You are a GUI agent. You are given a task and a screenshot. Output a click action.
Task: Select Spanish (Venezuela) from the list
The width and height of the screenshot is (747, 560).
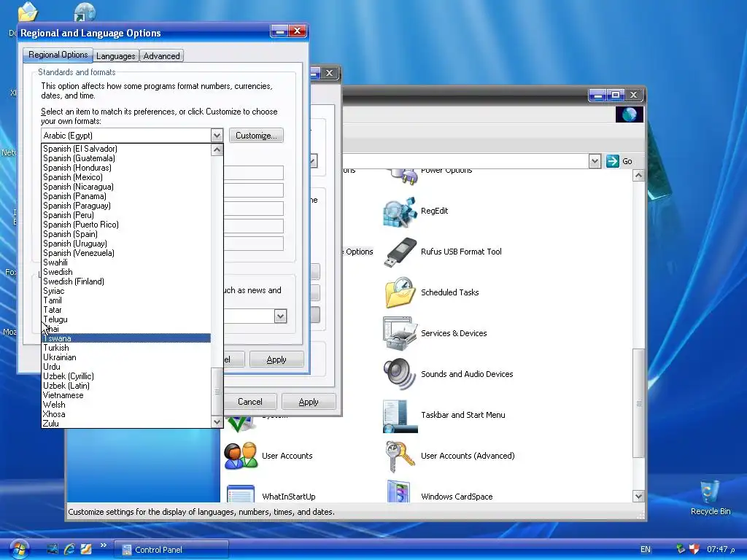click(126, 253)
